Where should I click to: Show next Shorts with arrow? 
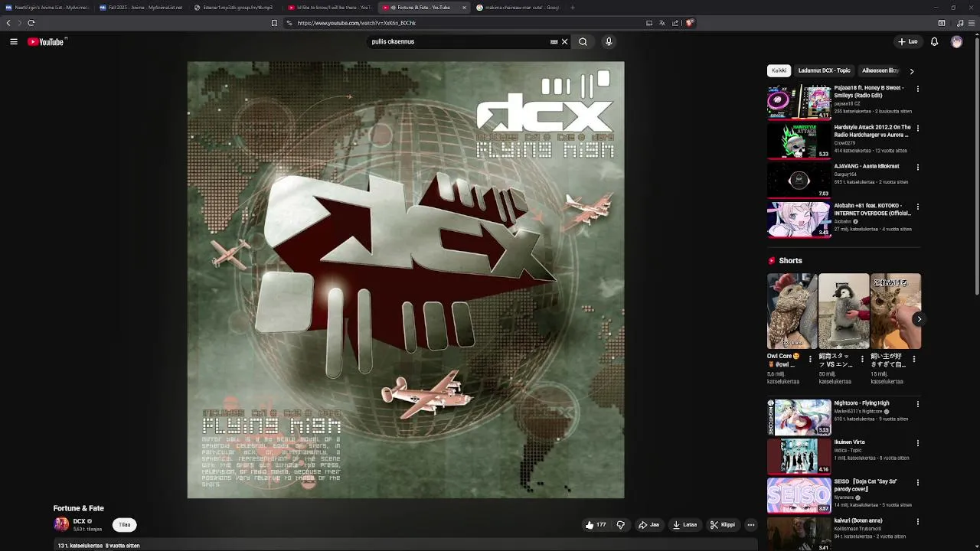point(919,319)
